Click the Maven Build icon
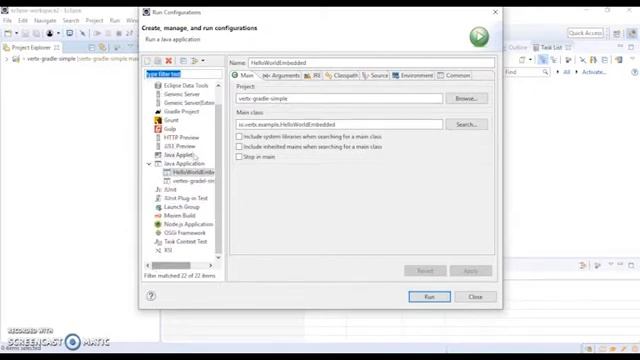The image size is (640, 360). point(158,216)
